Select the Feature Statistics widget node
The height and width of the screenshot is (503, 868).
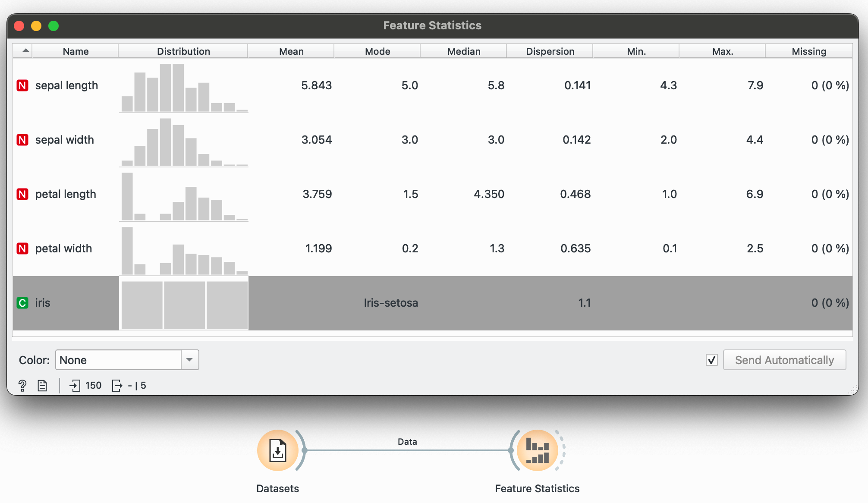coord(537,450)
